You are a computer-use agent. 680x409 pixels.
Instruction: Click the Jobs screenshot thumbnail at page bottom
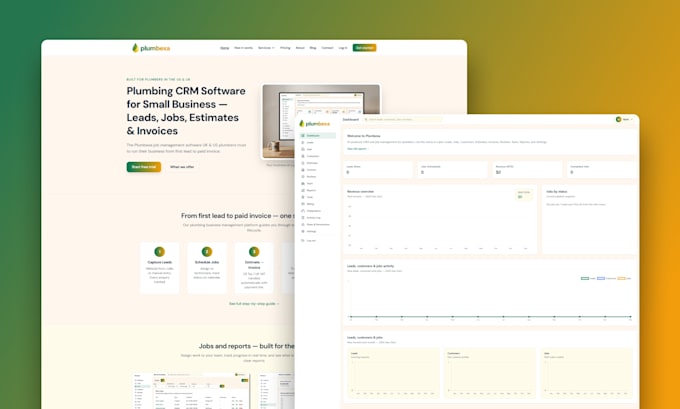191,390
